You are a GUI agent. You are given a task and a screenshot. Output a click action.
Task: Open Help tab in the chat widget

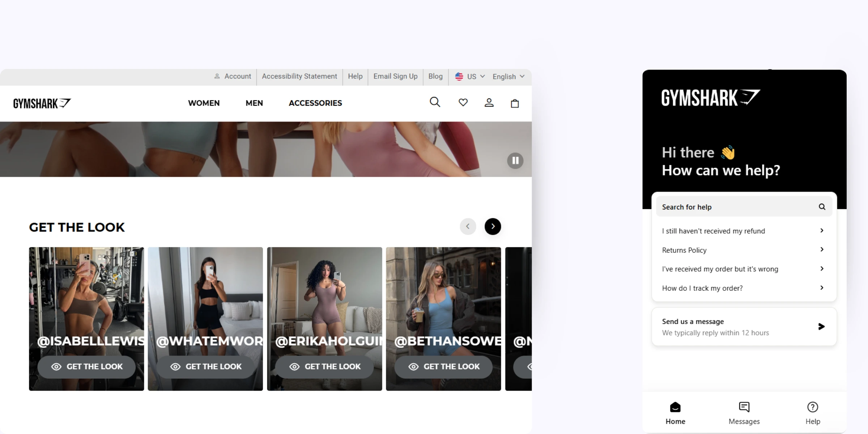pyautogui.click(x=812, y=412)
